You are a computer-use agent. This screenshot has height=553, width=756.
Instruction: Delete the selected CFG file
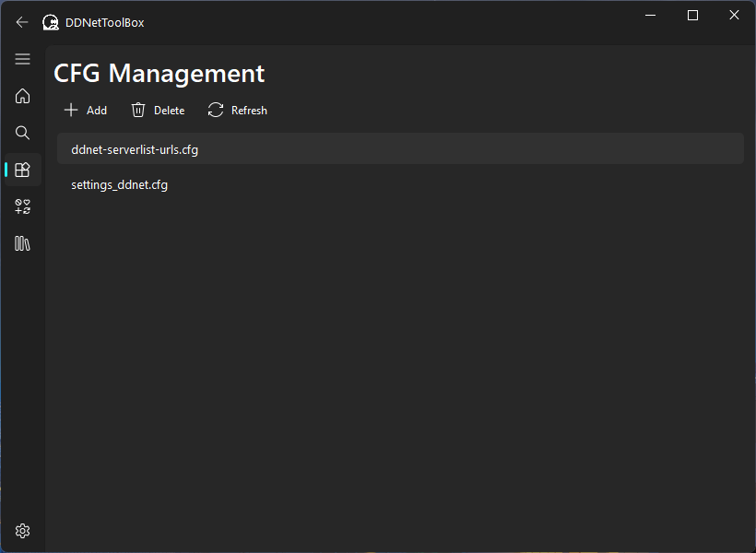159,111
